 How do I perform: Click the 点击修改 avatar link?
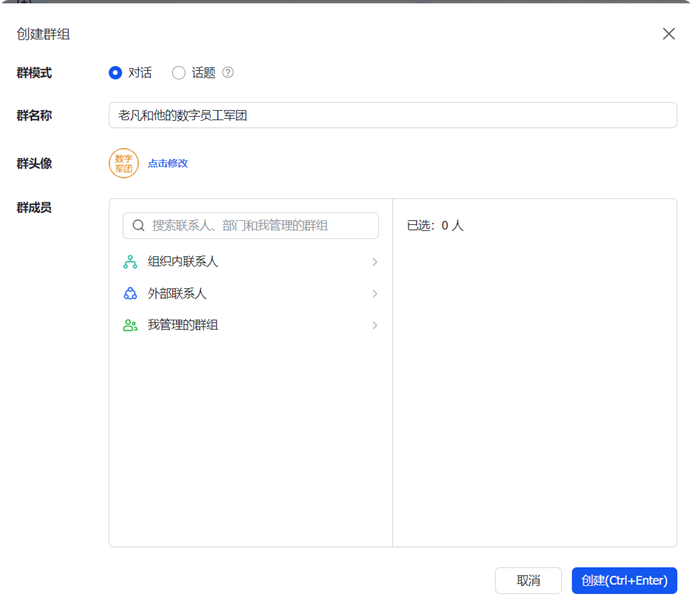click(x=168, y=163)
